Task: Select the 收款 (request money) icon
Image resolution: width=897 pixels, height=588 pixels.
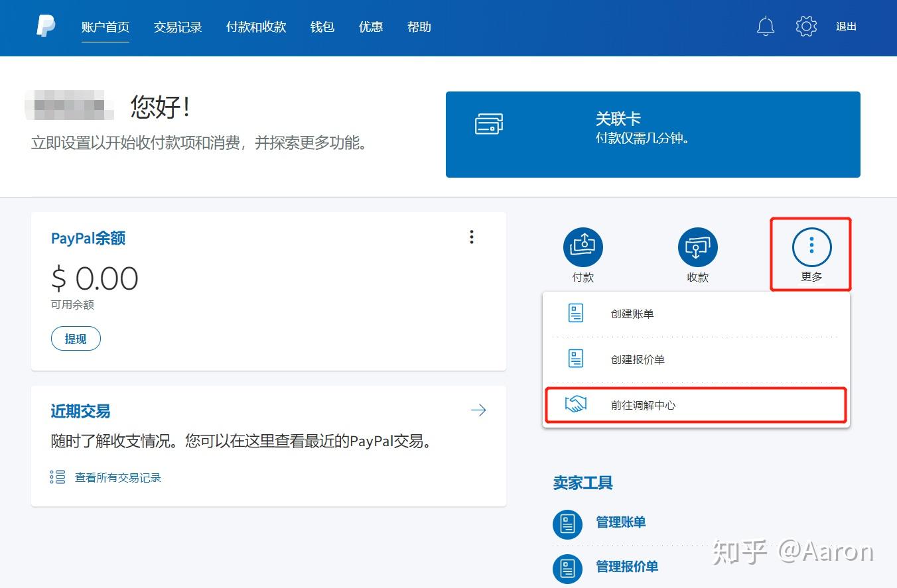Action: (x=697, y=246)
